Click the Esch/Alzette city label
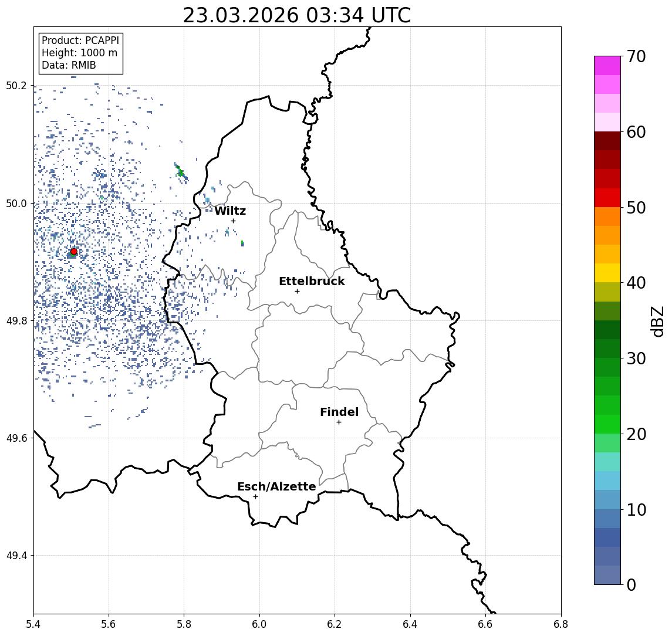The width and height of the screenshot is (672, 636). pyautogui.click(x=276, y=486)
